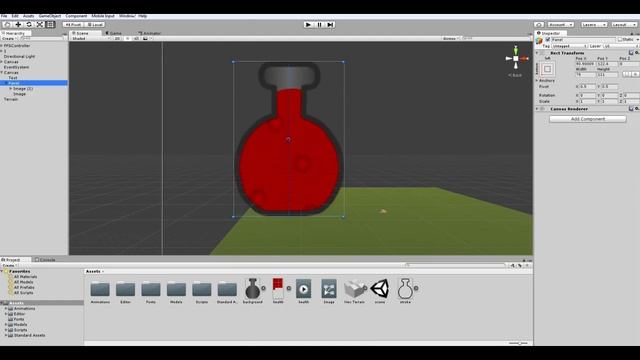
Task: Select the Fonts folder thumbnail in Assets
Action: point(151,289)
